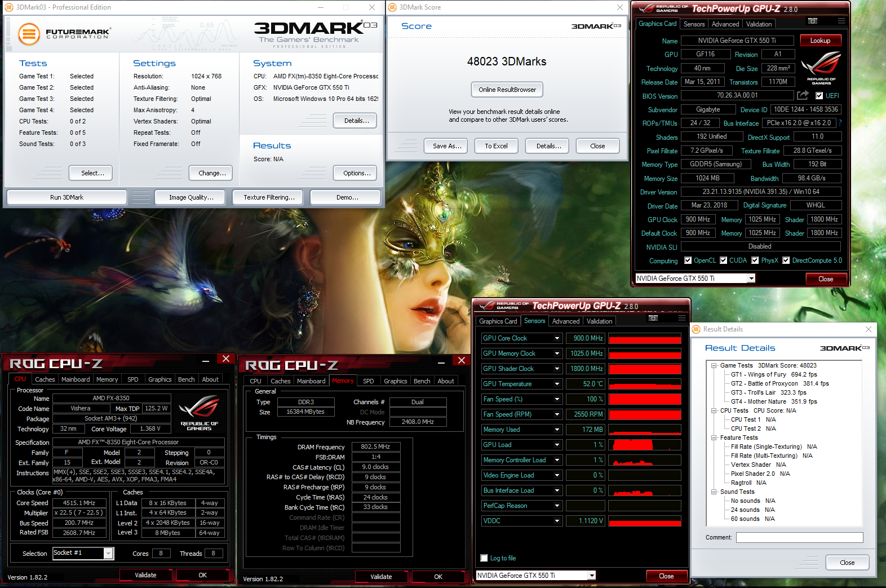Minimize the ROG CPU-Z Memory tab window

click(441, 361)
